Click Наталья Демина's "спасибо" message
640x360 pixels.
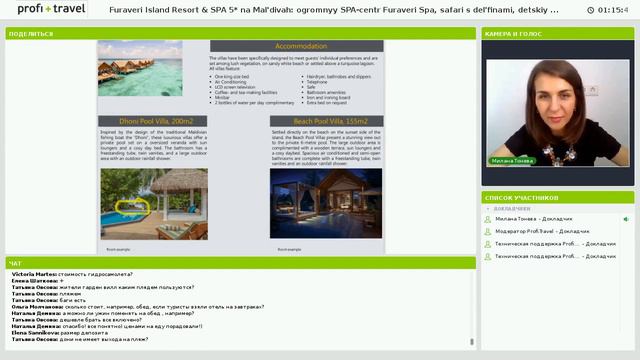coord(107,327)
